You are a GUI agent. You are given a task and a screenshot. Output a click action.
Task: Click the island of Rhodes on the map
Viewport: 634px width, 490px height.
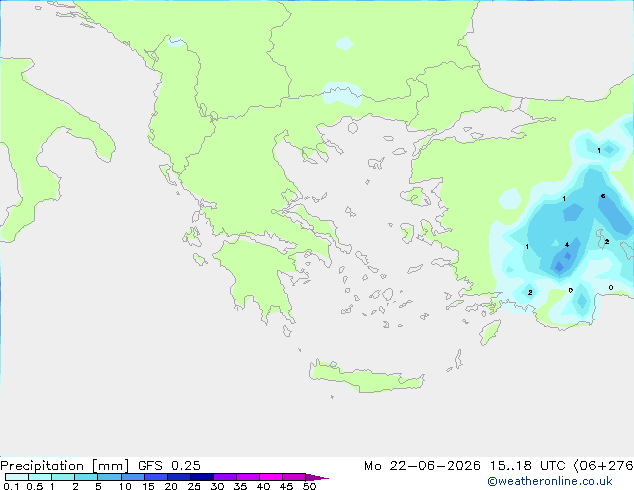point(490,332)
